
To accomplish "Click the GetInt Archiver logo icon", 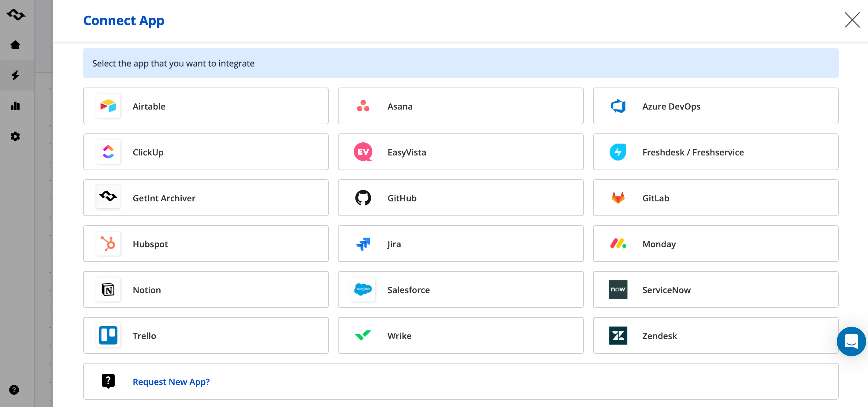I will [108, 196].
